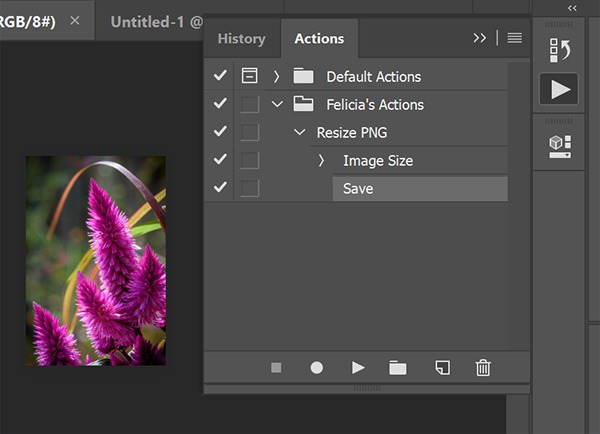Expand the Image Size step details

[321, 161]
